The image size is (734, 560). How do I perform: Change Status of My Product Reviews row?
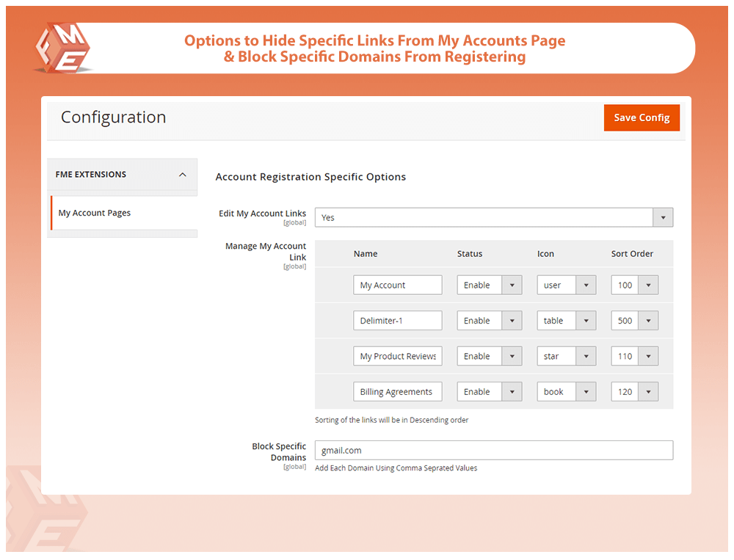[x=489, y=356]
